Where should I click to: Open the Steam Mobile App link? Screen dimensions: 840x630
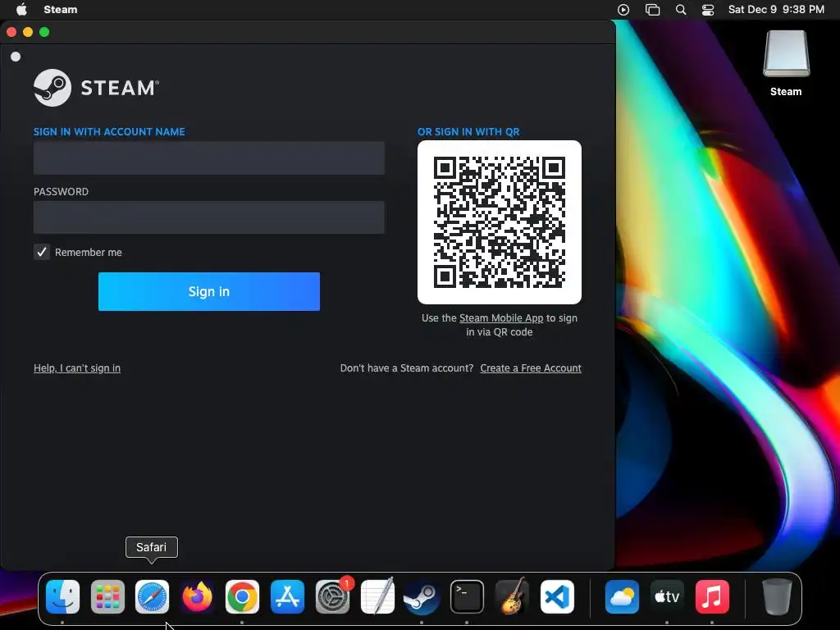coord(501,317)
